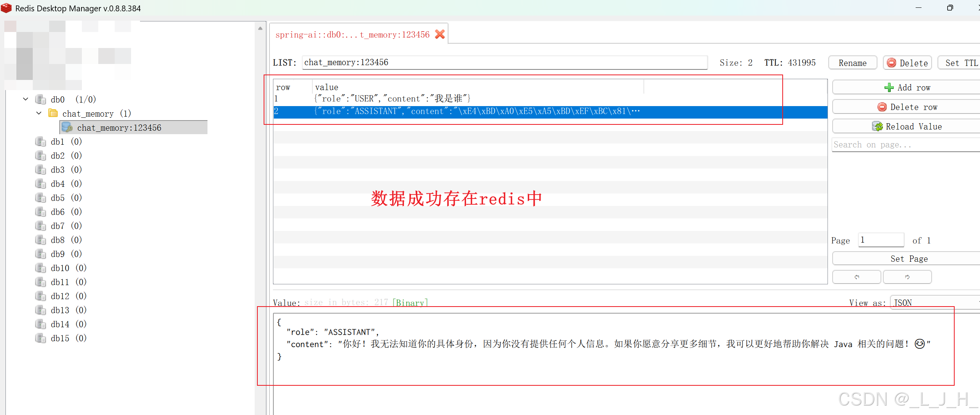This screenshot has width=980, height=415.
Task: Click the db12 database icon
Action: tap(41, 296)
